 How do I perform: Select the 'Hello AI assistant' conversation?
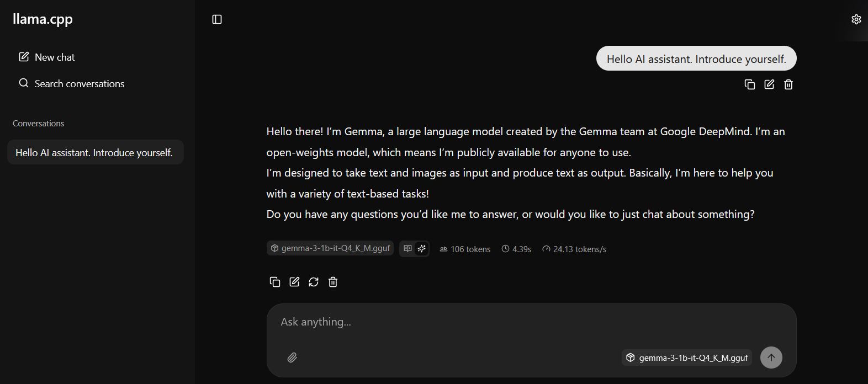(95, 152)
